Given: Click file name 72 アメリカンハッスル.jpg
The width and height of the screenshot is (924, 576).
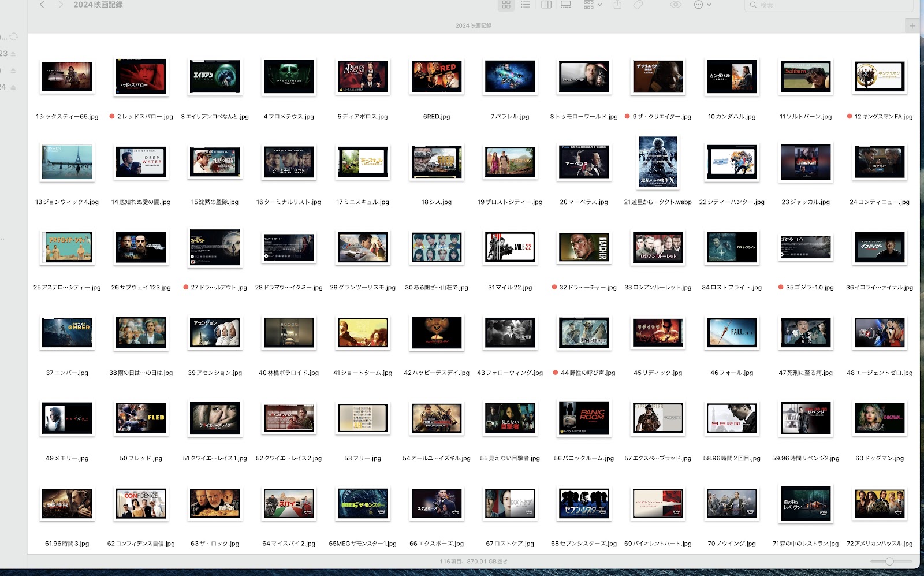Looking at the screenshot, I should pyautogui.click(x=880, y=544).
